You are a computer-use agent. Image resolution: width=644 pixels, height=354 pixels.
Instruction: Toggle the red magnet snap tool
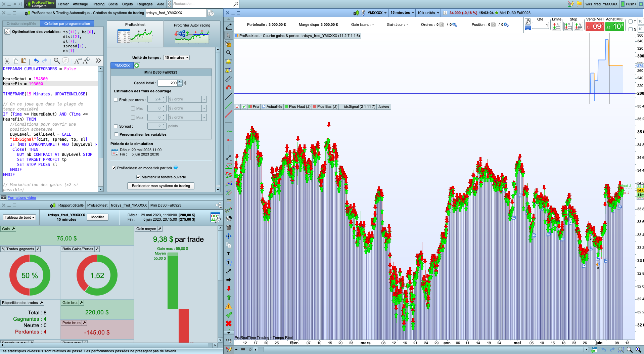coord(229,88)
